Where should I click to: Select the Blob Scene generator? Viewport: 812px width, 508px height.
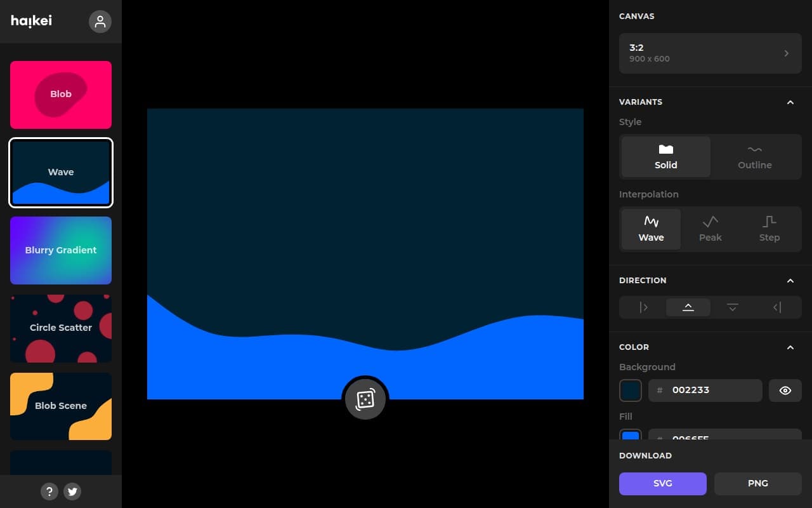(x=61, y=406)
